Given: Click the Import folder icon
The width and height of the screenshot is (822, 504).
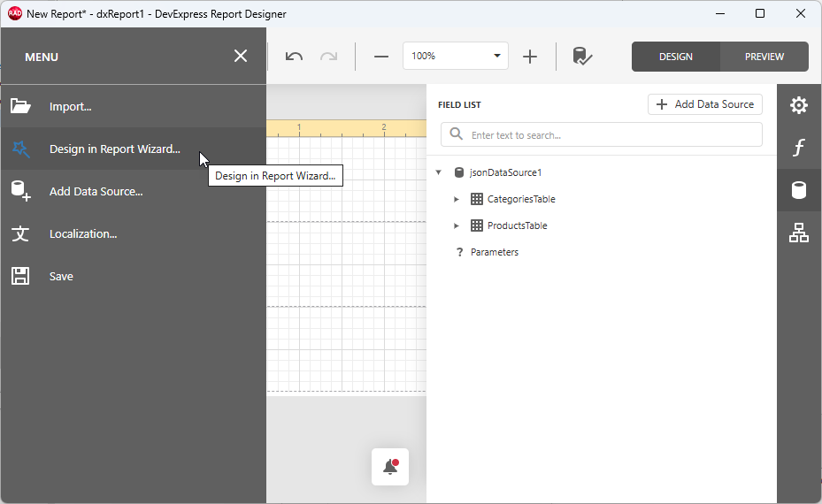Looking at the screenshot, I should click(x=20, y=106).
